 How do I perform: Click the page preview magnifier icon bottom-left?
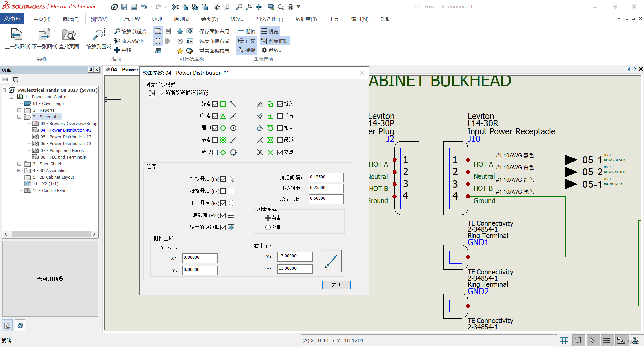(7, 325)
